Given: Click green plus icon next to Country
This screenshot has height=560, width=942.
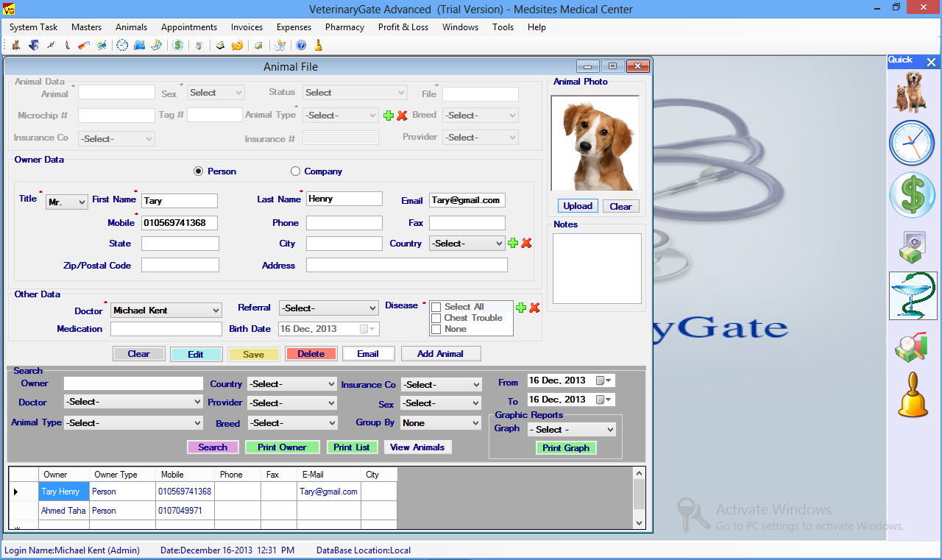Looking at the screenshot, I should [513, 244].
